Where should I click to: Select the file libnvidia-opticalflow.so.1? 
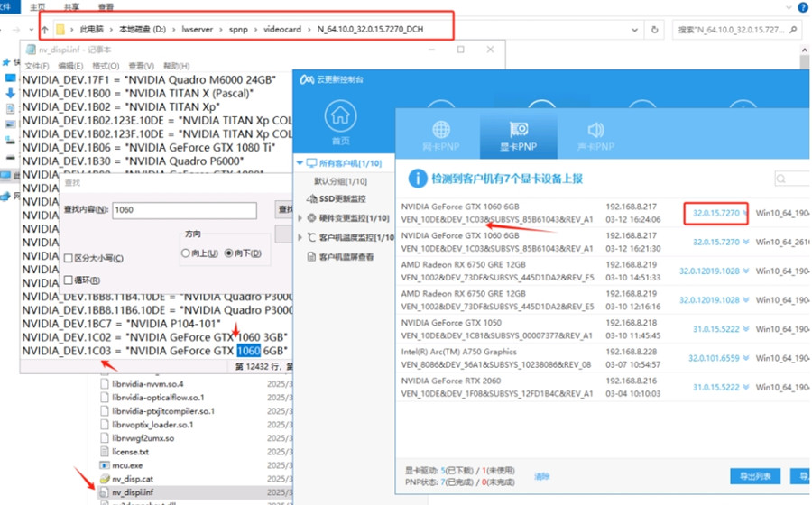(158, 398)
